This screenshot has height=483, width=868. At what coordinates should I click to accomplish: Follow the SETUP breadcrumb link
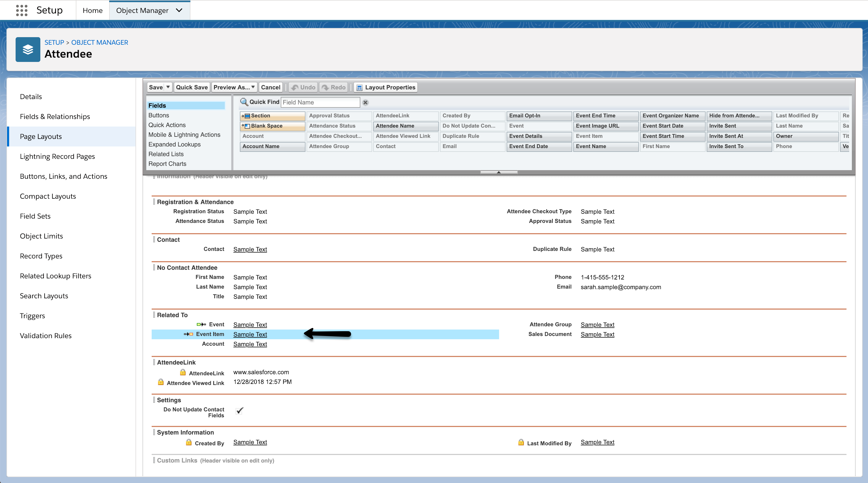click(x=54, y=42)
